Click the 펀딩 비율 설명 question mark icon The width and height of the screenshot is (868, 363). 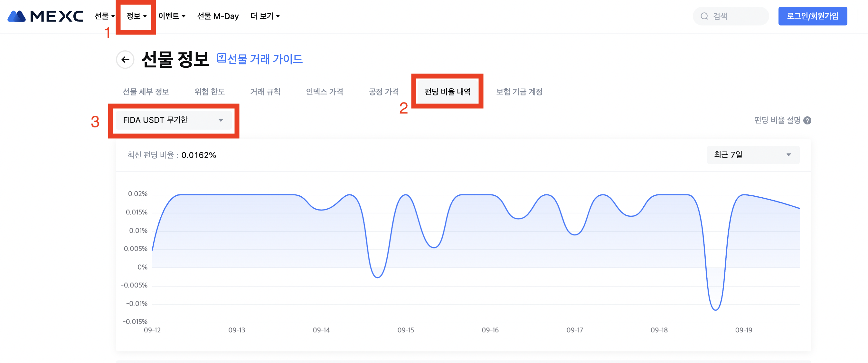807,121
